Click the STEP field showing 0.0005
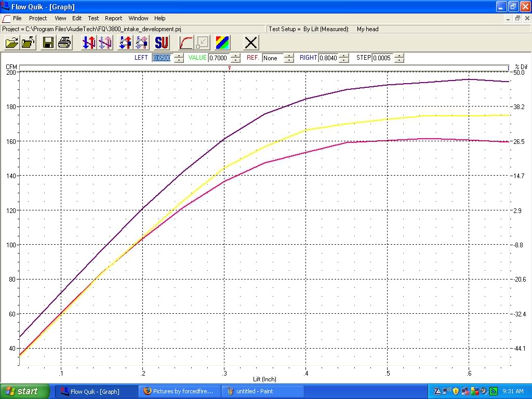This screenshot has width=532, height=399. click(383, 58)
